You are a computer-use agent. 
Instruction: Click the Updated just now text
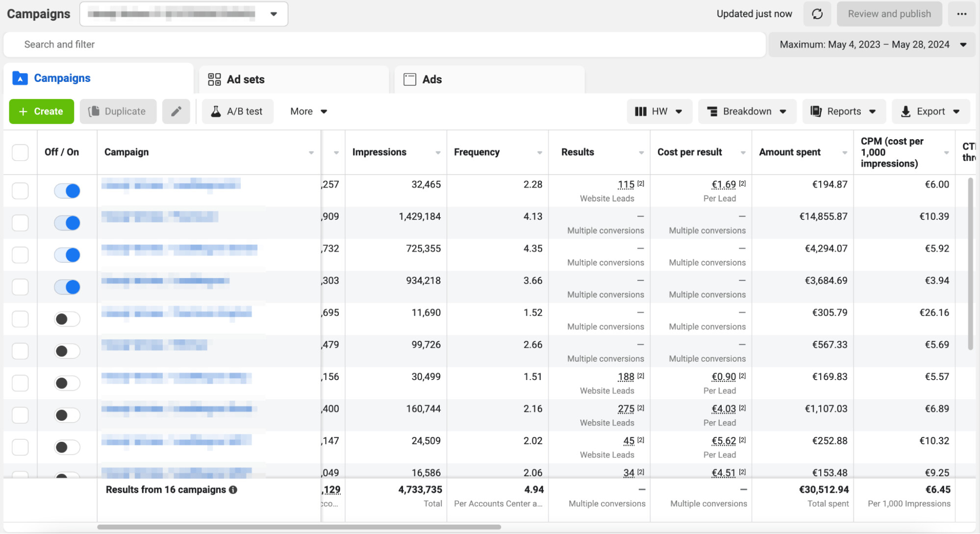coord(754,14)
